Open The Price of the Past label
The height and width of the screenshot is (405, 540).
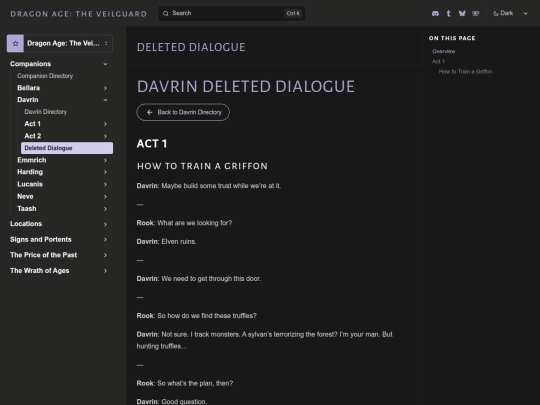click(x=43, y=255)
